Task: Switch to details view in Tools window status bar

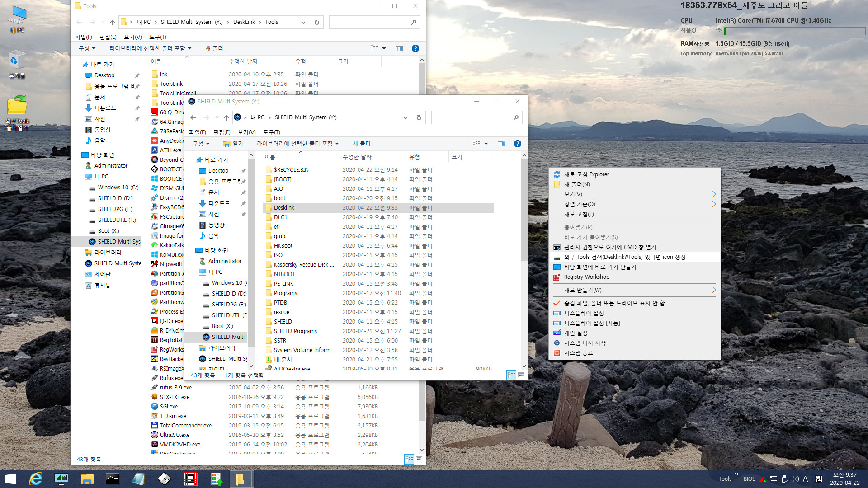Action: [409, 459]
